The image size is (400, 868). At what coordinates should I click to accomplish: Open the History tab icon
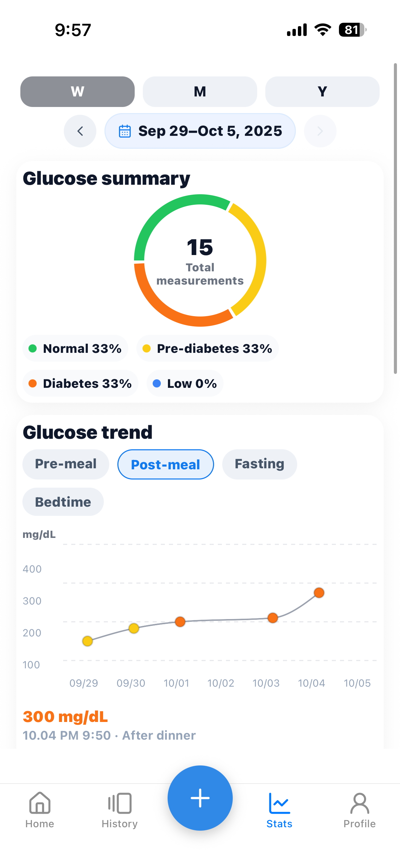pyautogui.click(x=119, y=803)
